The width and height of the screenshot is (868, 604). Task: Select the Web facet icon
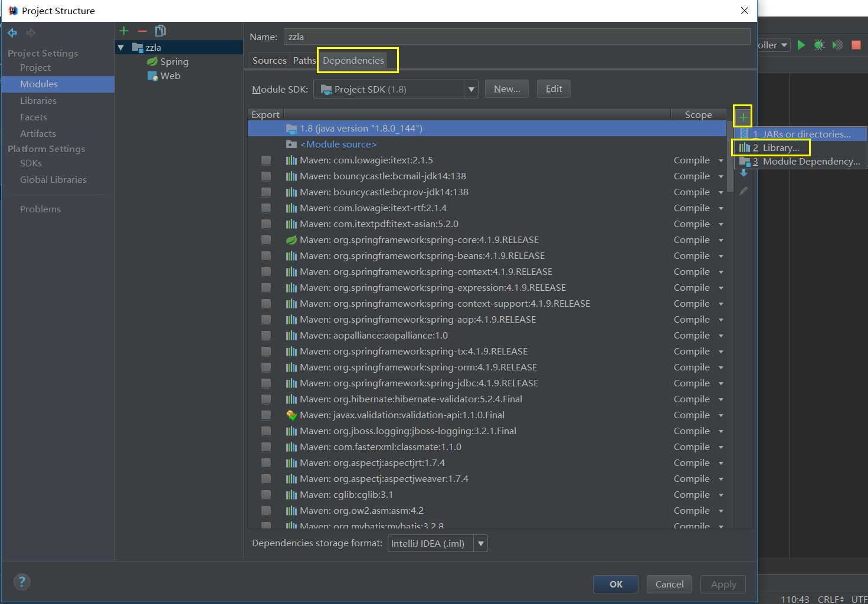pos(152,75)
